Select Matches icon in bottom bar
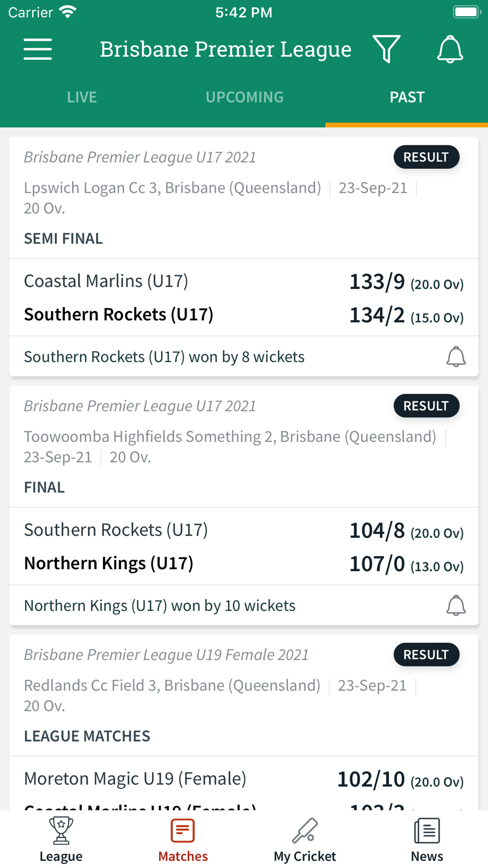 click(183, 830)
